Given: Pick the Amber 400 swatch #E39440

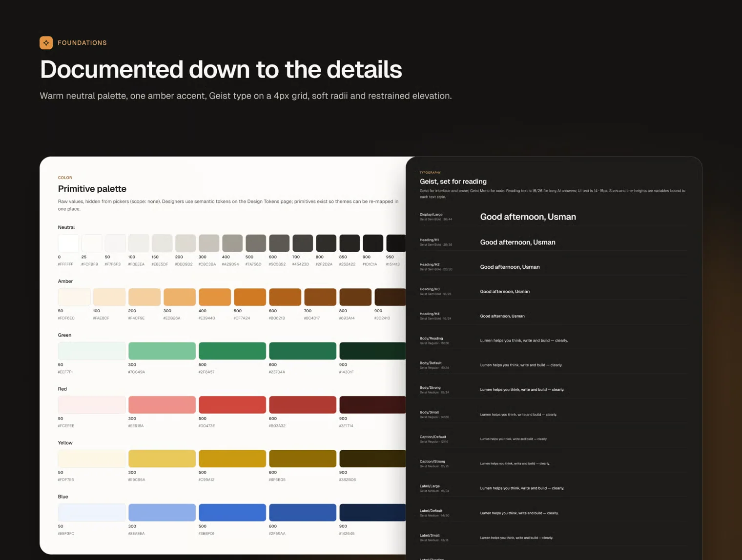Looking at the screenshot, I should click(x=215, y=297).
